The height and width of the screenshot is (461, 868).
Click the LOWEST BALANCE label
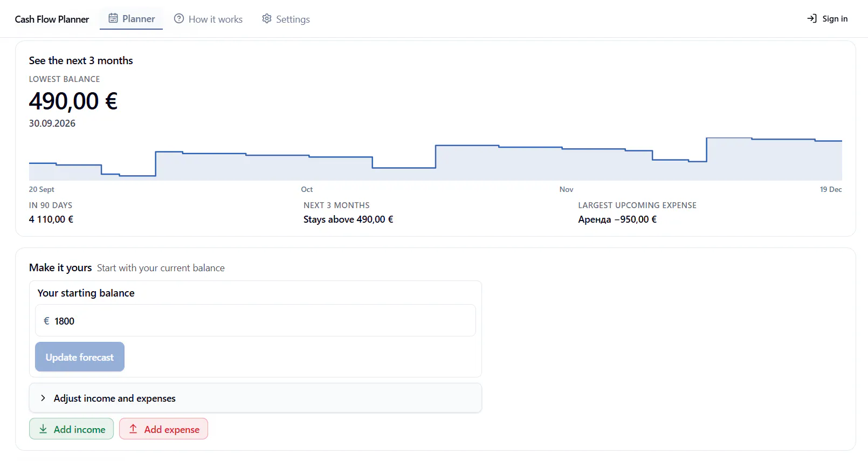(x=64, y=79)
